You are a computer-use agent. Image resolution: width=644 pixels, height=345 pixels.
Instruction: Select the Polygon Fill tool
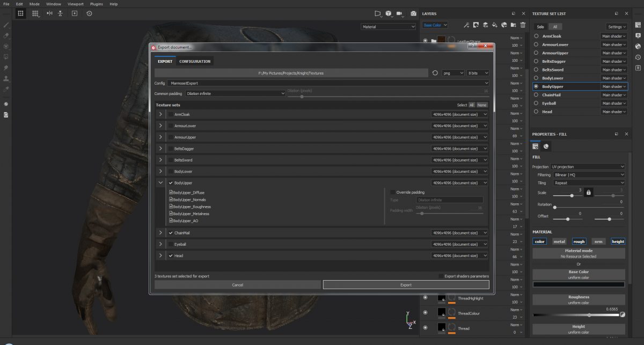pos(6,56)
